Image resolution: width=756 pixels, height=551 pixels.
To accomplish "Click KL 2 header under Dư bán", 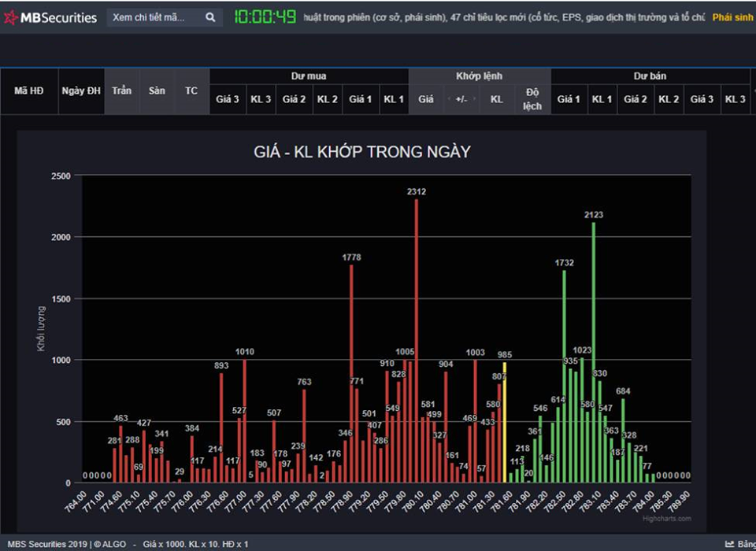I will (x=669, y=99).
